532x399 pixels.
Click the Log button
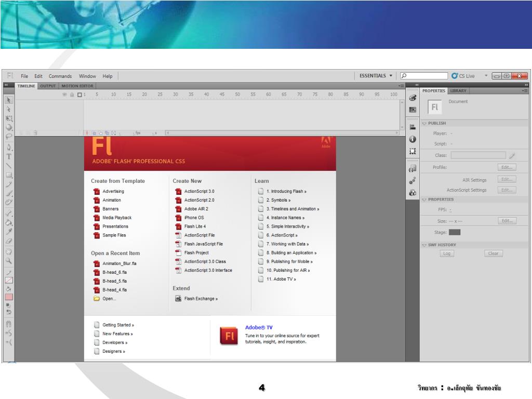(x=447, y=254)
